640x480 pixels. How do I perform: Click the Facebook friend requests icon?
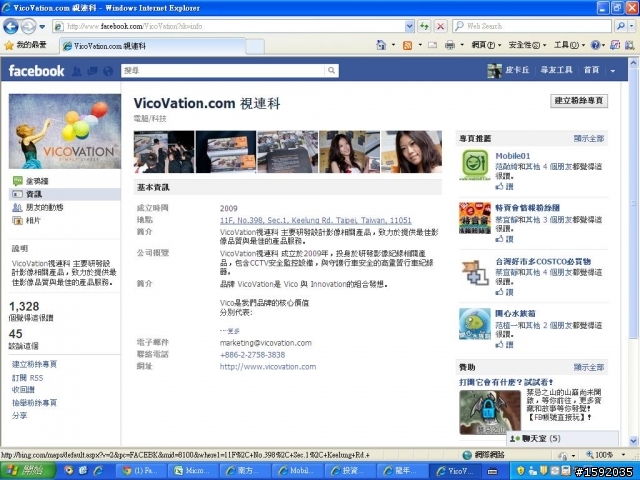[x=77, y=71]
